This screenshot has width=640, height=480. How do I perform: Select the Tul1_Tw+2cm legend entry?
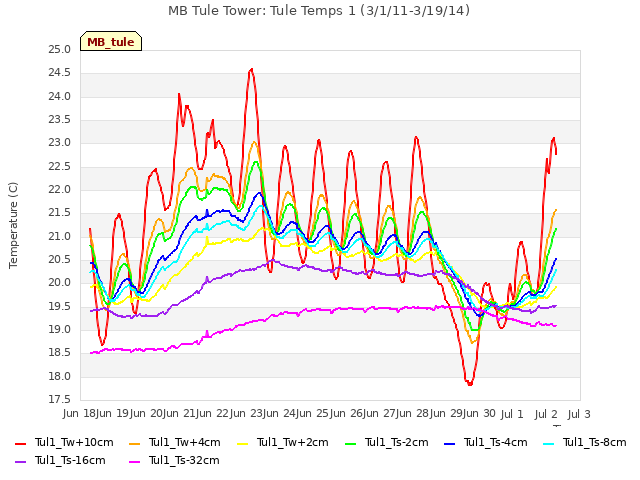tap(283, 442)
